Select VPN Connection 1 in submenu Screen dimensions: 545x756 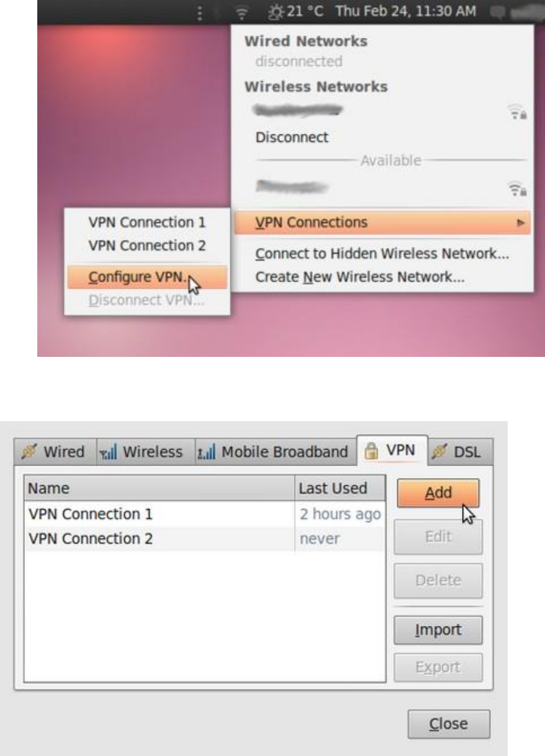pyautogui.click(x=147, y=222)
